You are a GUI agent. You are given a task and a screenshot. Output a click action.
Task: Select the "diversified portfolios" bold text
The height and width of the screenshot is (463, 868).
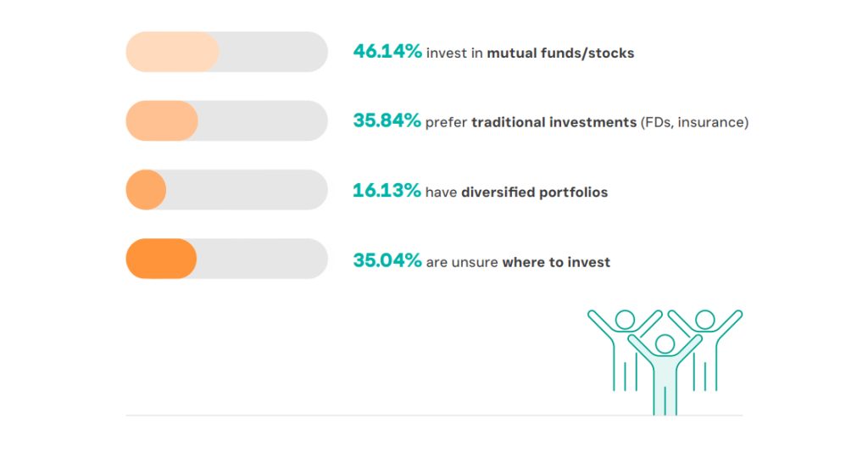pos(534,192)
